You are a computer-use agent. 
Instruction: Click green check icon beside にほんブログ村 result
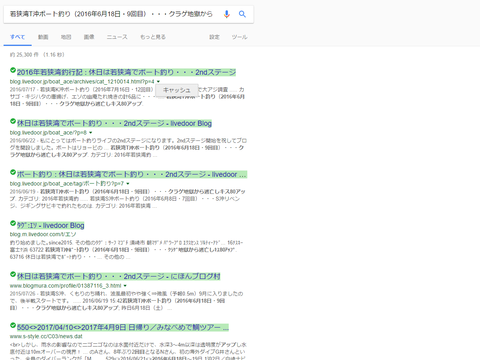click(x=13, y=274)
